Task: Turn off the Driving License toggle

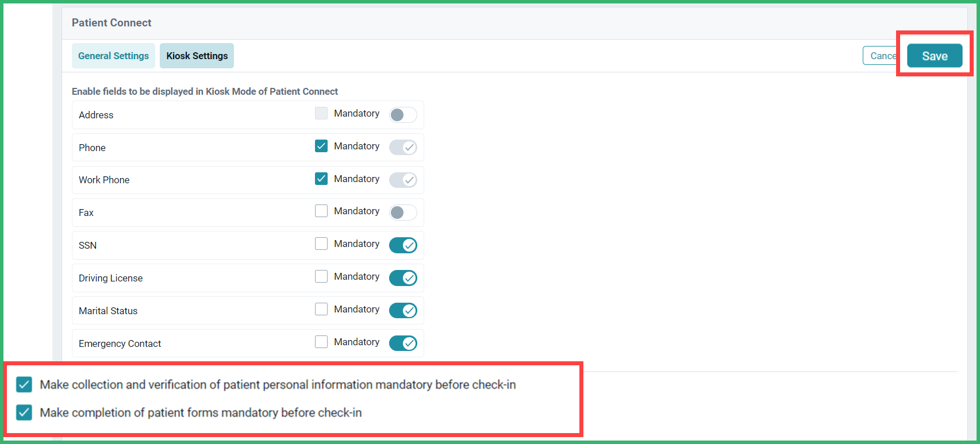Action: 403,277
